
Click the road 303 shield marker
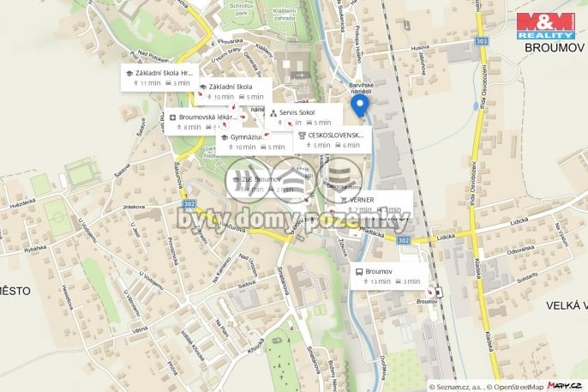point(481,41)
